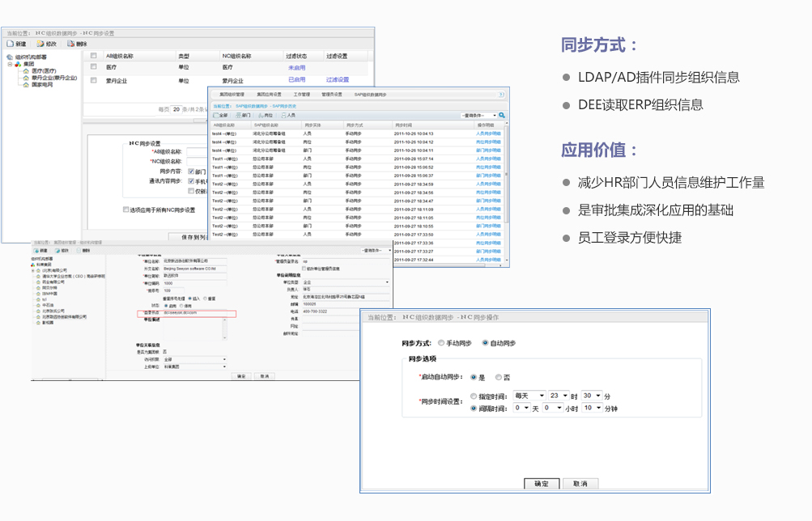The width and height of the screenshot is (812, 521).
Task: Click 取消 in NC同步操作 dialog
Action: coord(580,484)
